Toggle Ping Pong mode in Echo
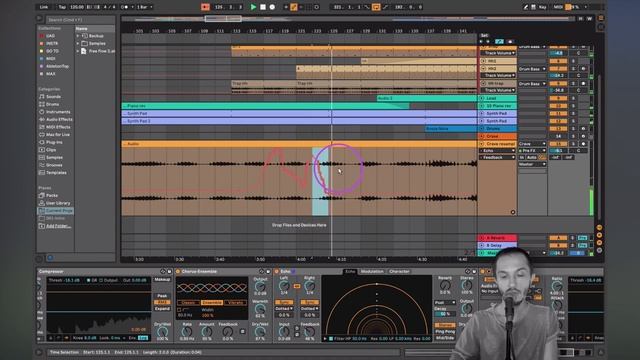The height and width of the screenshot is (360, 640). 444,332
